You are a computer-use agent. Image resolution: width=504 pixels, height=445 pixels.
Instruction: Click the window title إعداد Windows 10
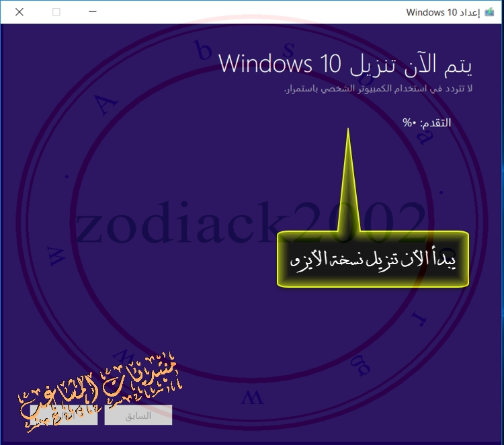click(443, 12)
